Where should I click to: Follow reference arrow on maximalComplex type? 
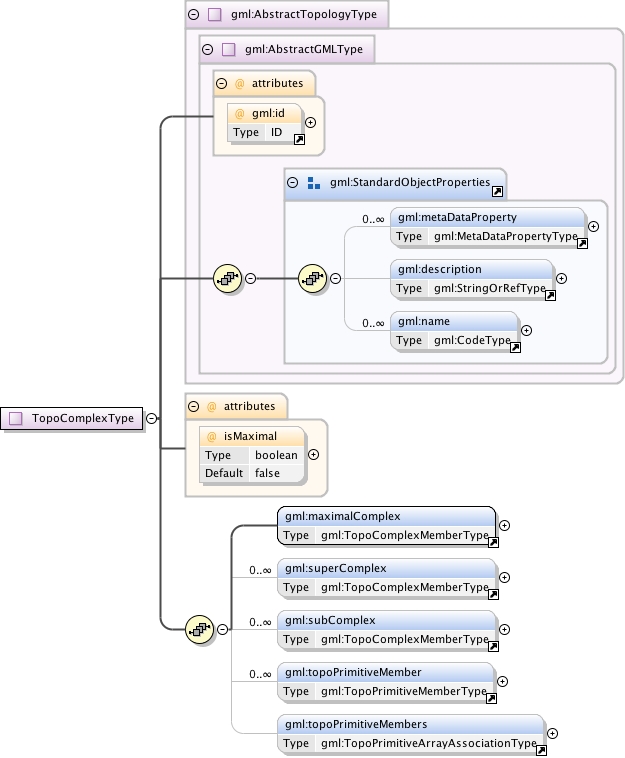(493, 543)
